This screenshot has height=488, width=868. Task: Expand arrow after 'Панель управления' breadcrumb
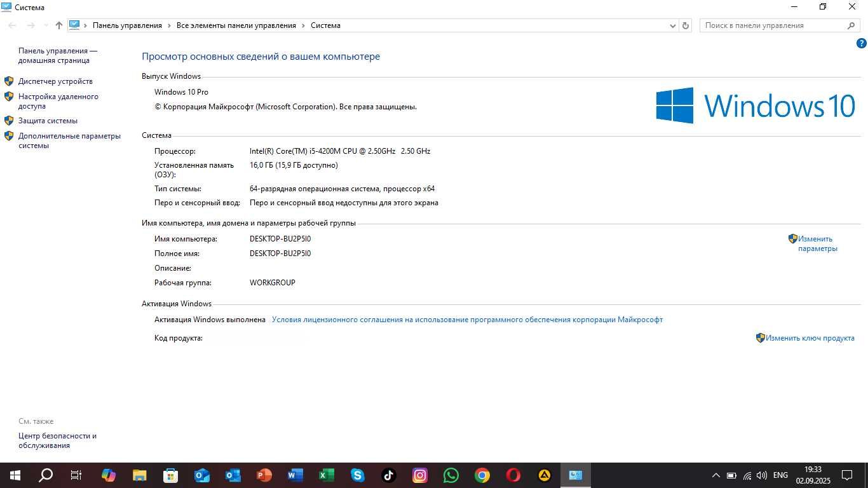tap(169, 25)
